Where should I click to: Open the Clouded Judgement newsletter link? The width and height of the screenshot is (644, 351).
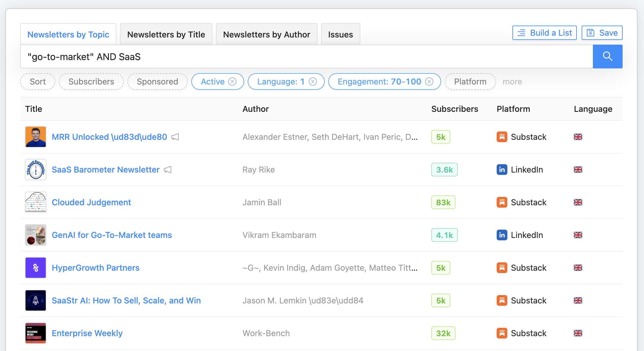click(x=91, y=202)
